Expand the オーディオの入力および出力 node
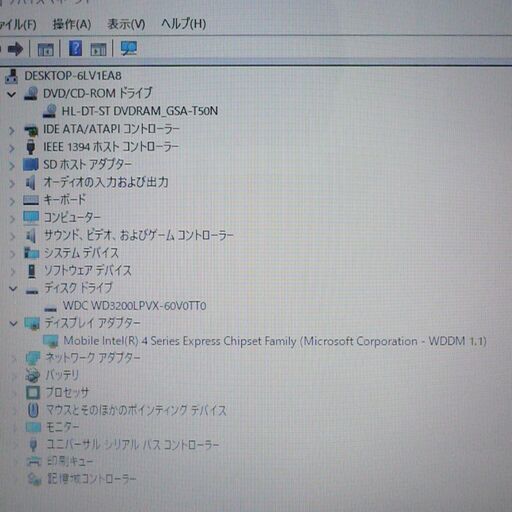512x512 pixels. [x=12, y=183]
